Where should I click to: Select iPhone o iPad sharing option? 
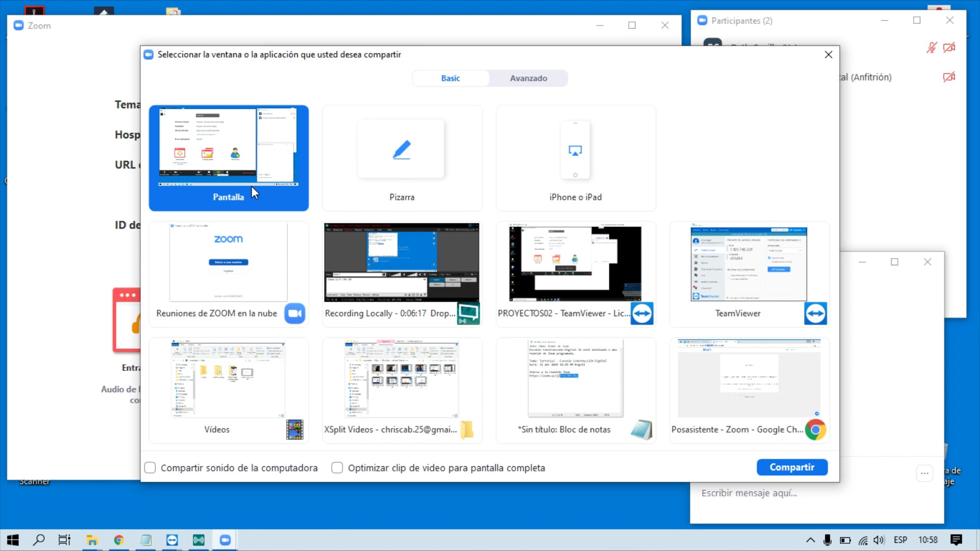(x=576, y=158)
